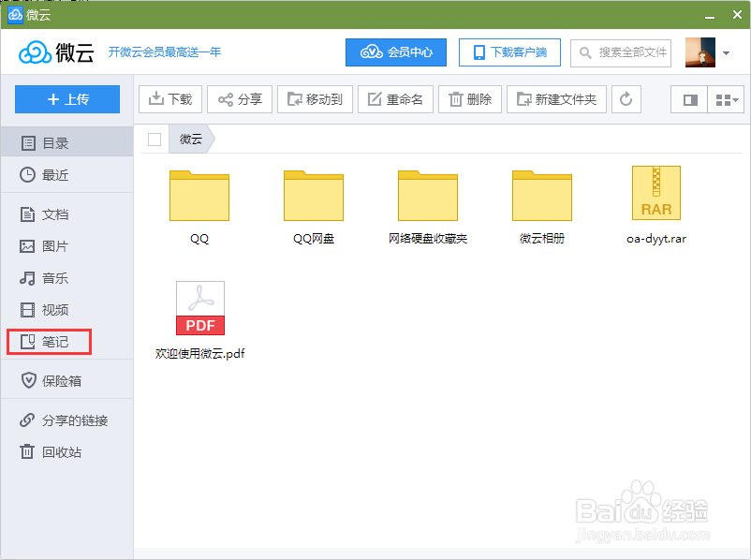The image size is (751, 560).
Task: Click the 微云 cloud logo
Action: (56, 52)
